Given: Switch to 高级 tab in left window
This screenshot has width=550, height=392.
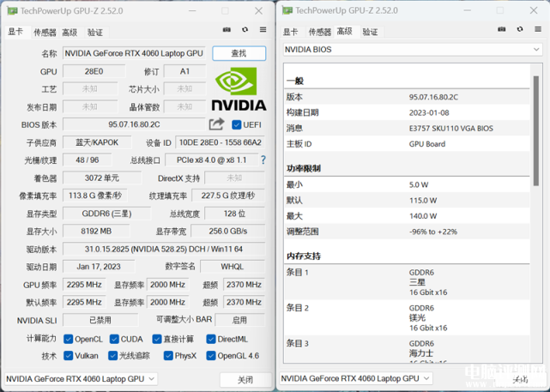Looking at the screenshot, I should point(70,33).
